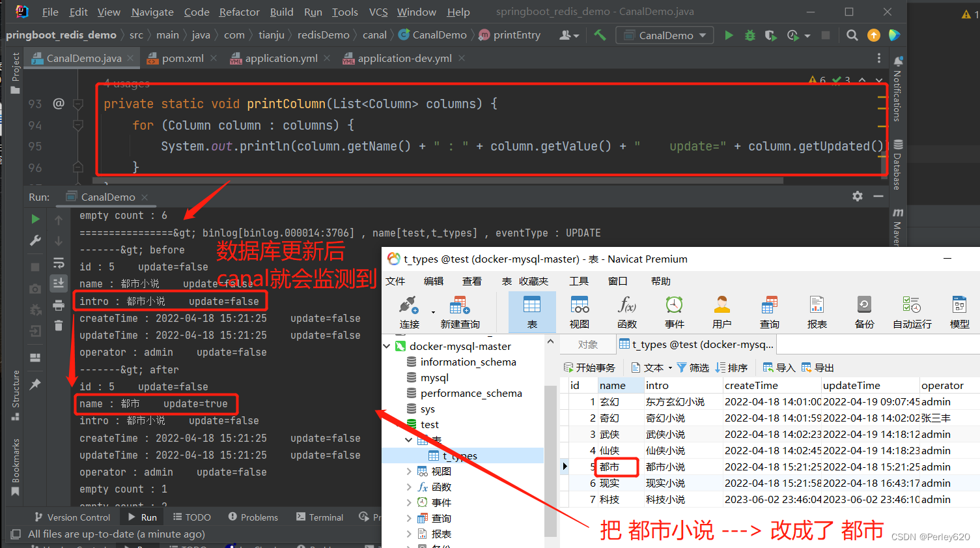
Task: Open the 收藏夹 menu in Navicat
Action: pyautogui.click(x=533, y=281)
